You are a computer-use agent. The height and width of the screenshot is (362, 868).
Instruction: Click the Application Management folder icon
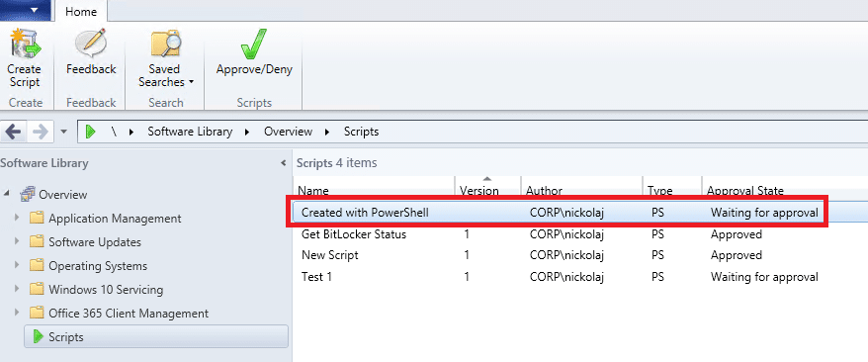(x=37, y=218)
